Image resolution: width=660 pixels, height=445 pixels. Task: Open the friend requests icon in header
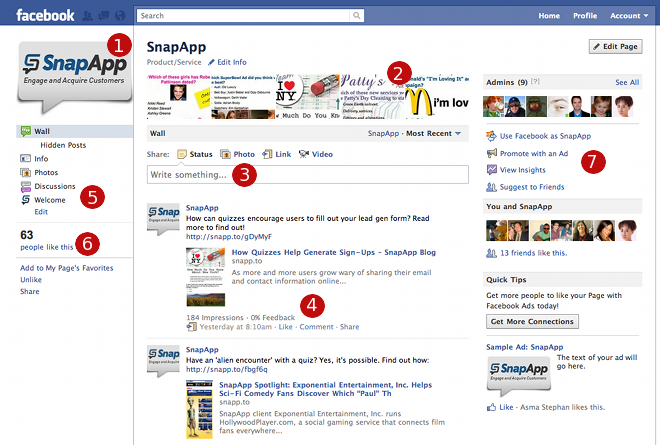pos(88,16)
